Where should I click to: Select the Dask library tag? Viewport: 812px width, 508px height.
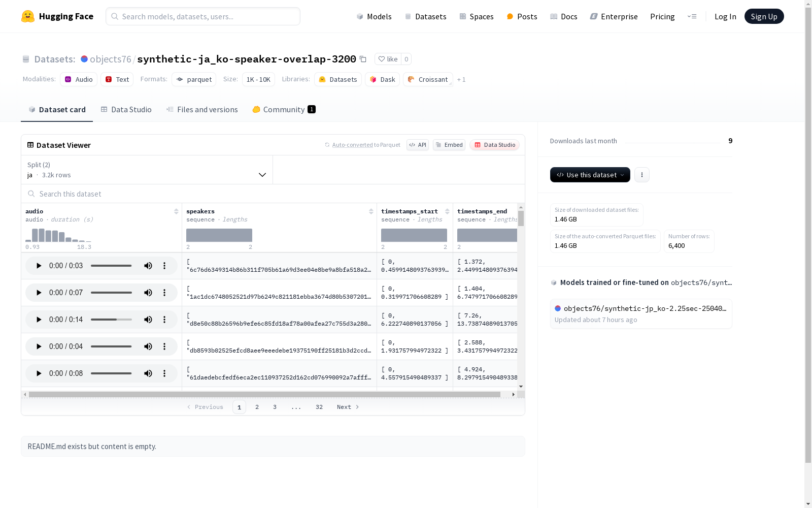[x=383, y=79]
